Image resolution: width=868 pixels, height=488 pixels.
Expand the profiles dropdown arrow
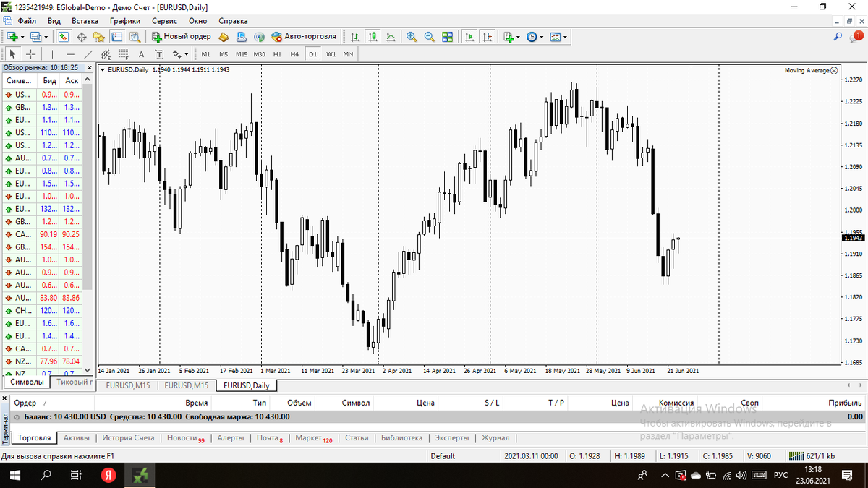pyautogui.click(x=46, y=36)
